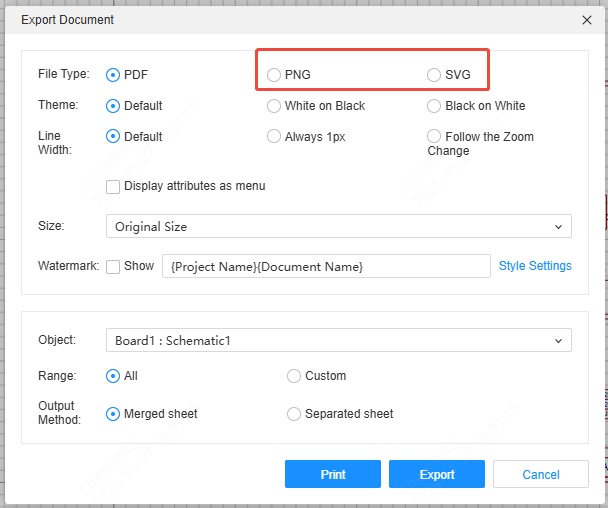Choose PDF as the file type
This screenshot has width=608, height=508.
[x=113, y=75]
